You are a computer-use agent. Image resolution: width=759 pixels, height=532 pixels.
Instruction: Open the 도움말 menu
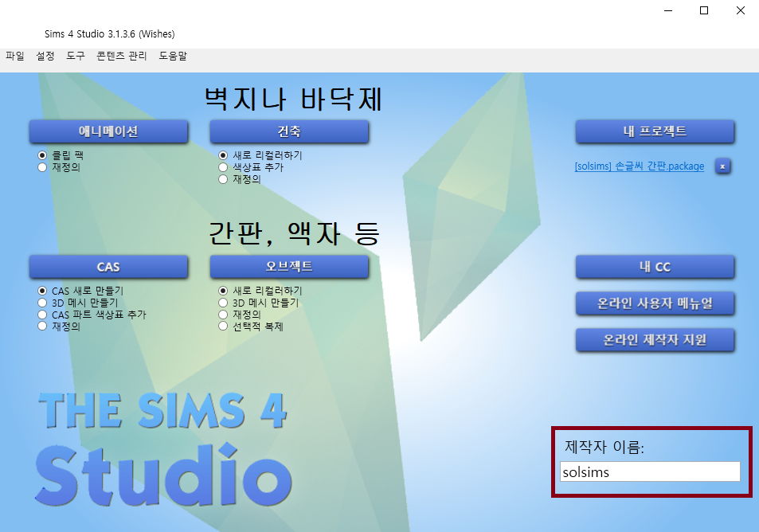point(173,57)
